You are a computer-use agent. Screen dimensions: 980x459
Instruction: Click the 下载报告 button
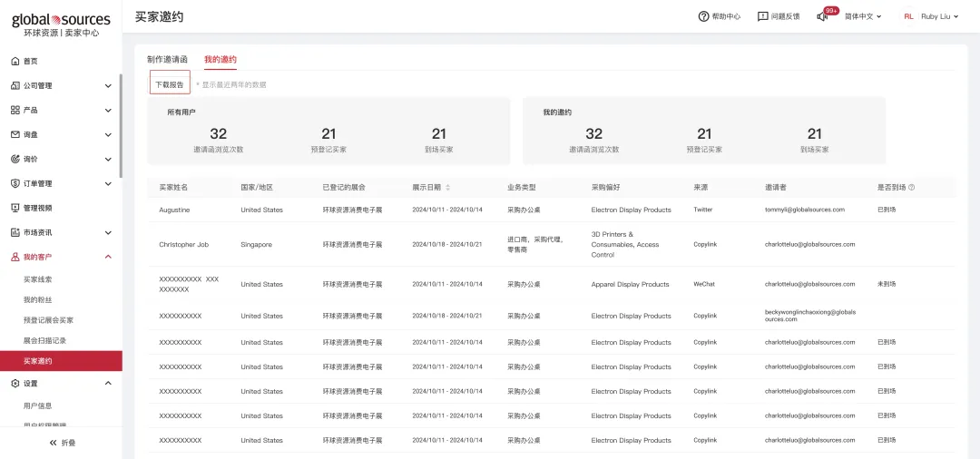coord(170,84)
